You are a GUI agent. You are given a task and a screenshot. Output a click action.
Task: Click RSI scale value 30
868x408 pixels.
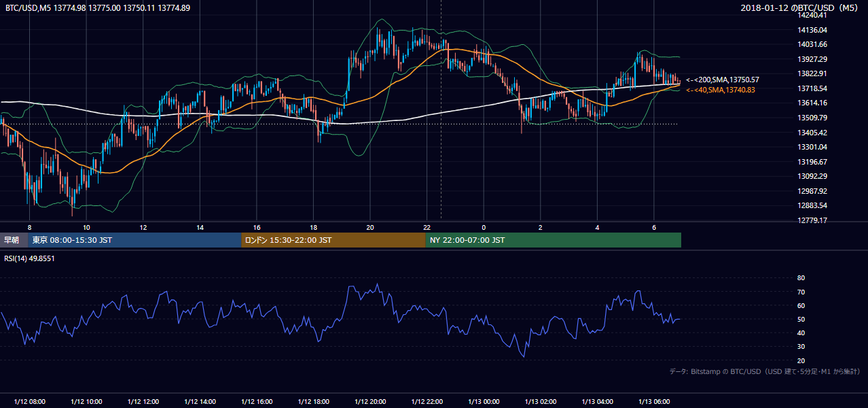pyautogui.click(x=801, y=347)
